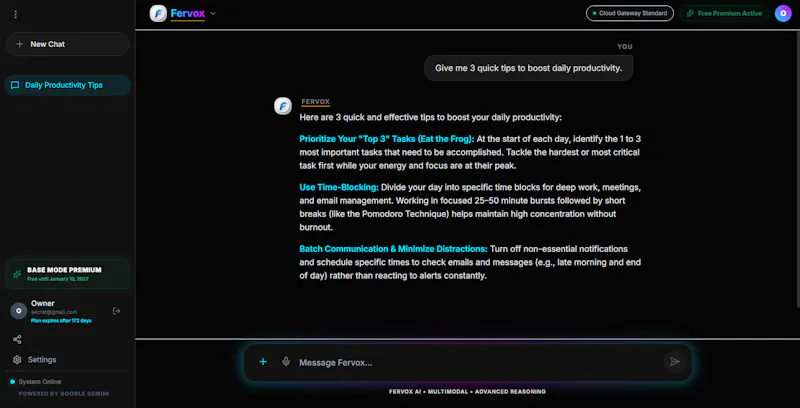Open the Base Mode Premium banner
The width and height of the screenshot is (800, 408).
pyautogui.click(x=67, y=274)
